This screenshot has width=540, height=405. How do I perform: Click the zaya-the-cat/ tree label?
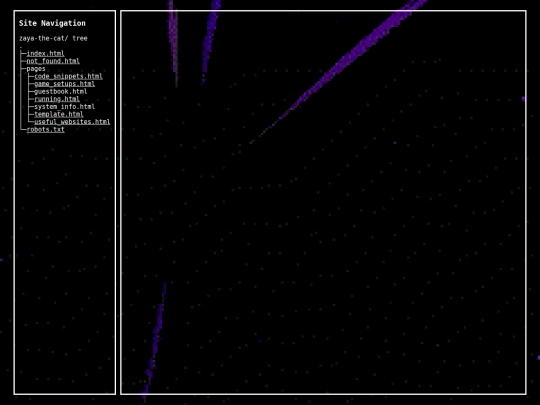pyautogui.click(x=53, y=38)
